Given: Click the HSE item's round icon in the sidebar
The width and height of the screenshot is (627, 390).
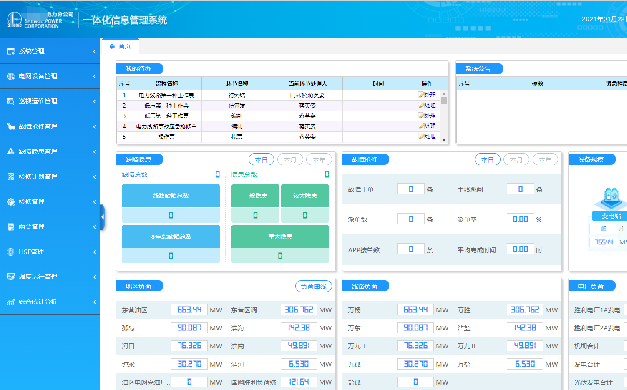Looking at the screenshot, I should coord(11,252).
